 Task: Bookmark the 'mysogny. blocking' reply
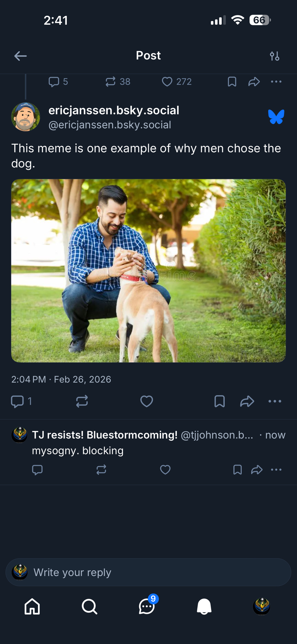(x=237, y=470)
